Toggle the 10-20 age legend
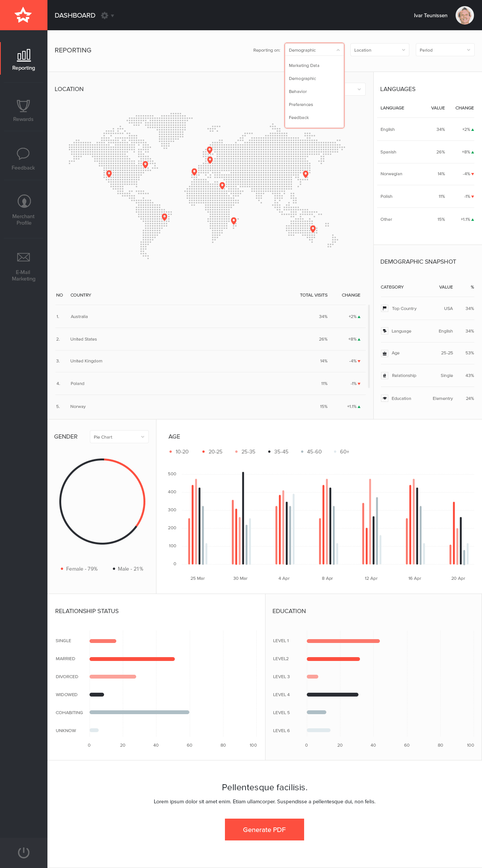 [x=179, y=452]
